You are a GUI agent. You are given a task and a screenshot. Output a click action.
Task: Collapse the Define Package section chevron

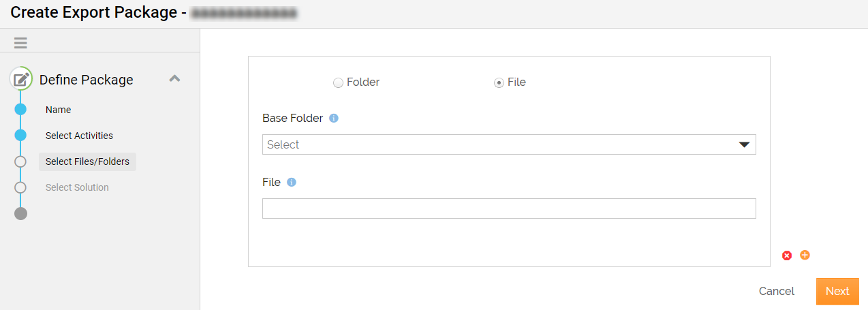pyautogui.click(x=174, y=78)
